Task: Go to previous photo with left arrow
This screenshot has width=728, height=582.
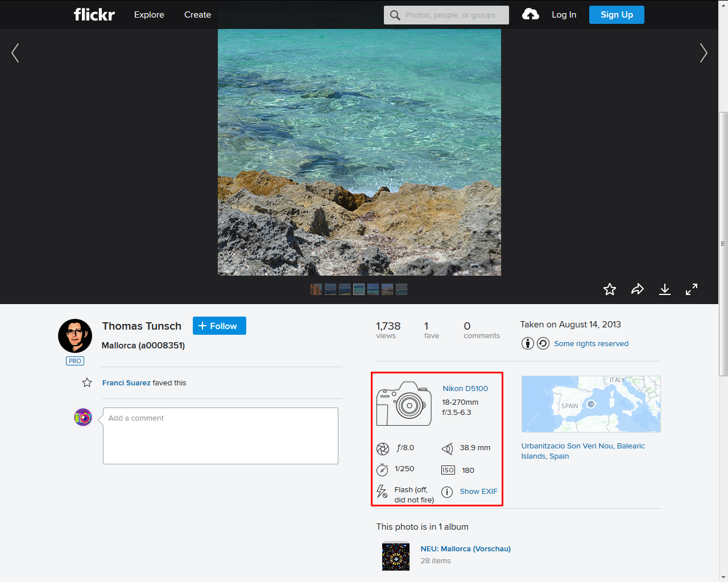Action: pos(15,53)
